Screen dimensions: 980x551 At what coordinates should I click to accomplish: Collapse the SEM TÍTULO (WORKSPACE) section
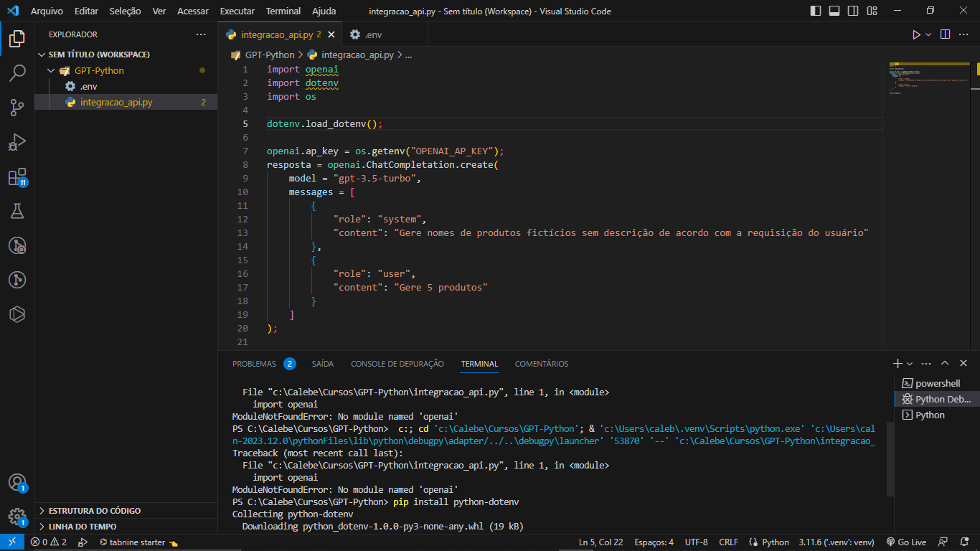[126, 55]
